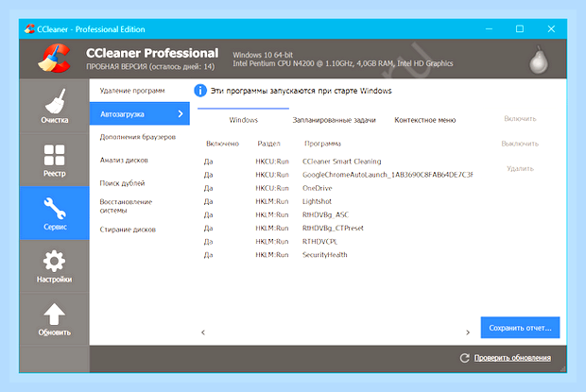Image resolution: width=586 pixels, height=392 pixels.
Task: Close the CCleaner window
Action: point(551,28)
